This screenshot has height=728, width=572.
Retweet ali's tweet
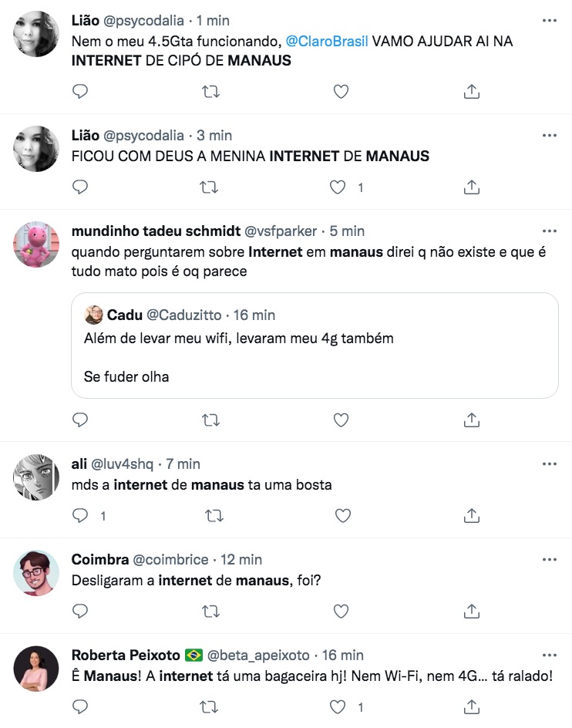(210, 515)
